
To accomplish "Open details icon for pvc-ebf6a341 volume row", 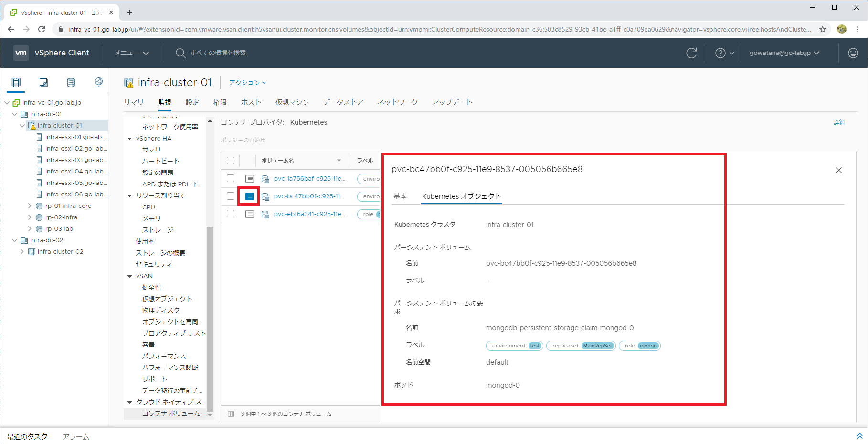I will coord(250,214).
